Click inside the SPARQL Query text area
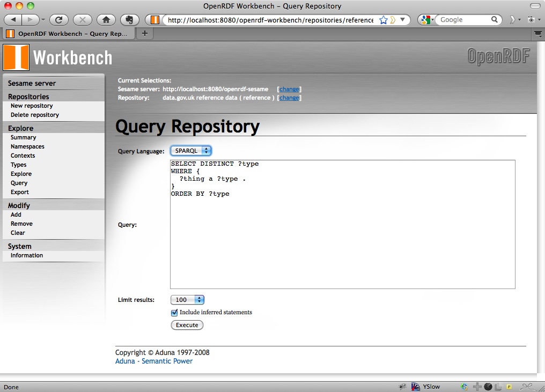545x392 pixels. [343, 225]
